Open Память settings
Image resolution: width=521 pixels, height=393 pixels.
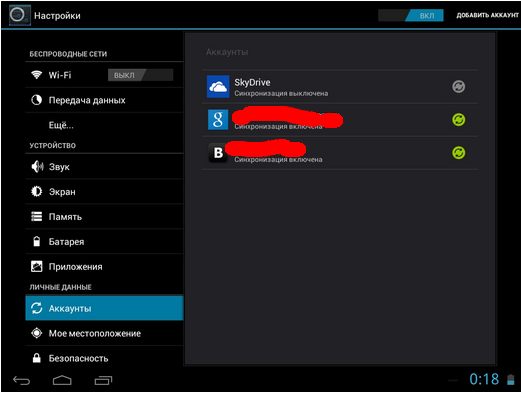click(104, 217)
